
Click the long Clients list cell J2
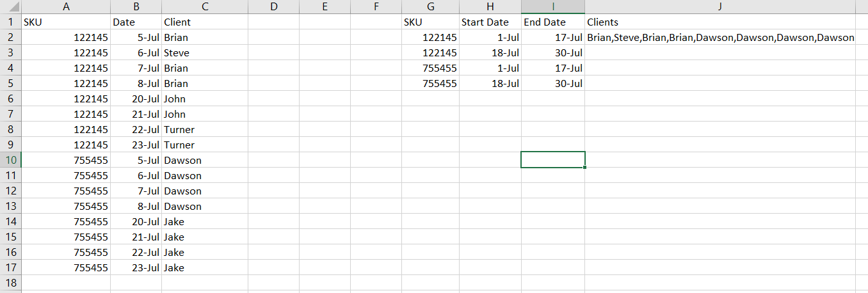[x=720, y=37]
